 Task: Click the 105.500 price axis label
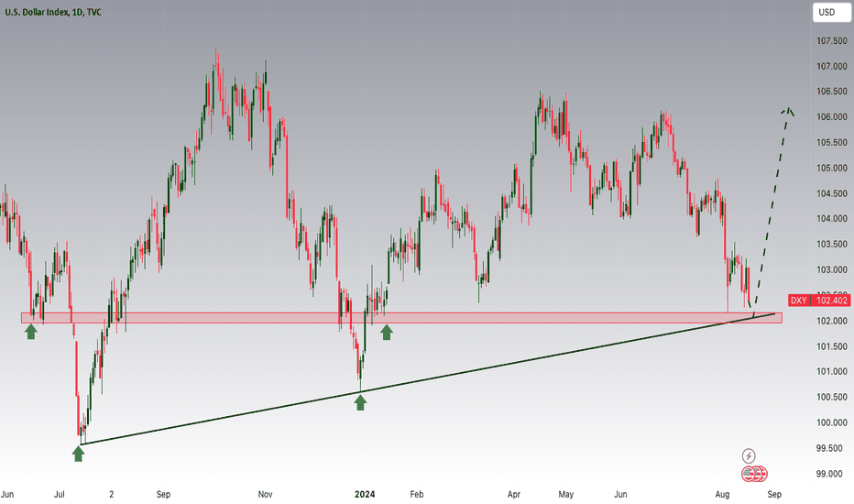click(832, 143)
